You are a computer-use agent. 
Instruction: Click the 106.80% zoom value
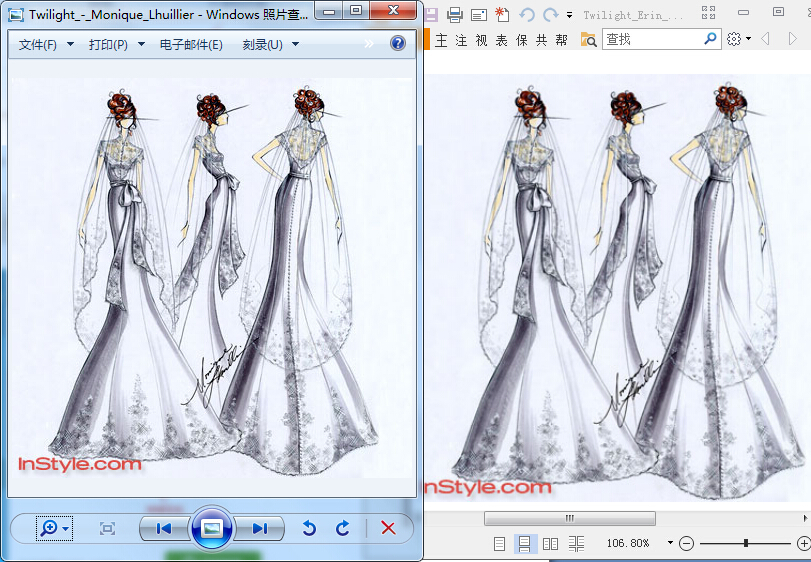[x=628, y=543]
